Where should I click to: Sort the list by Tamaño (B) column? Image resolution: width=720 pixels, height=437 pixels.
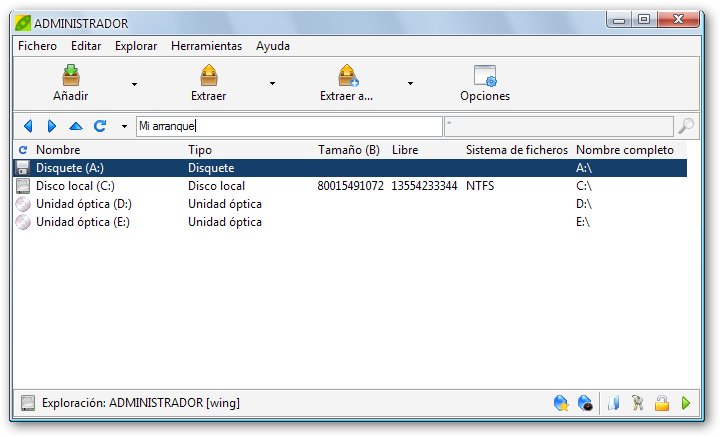tap(348, 150)
